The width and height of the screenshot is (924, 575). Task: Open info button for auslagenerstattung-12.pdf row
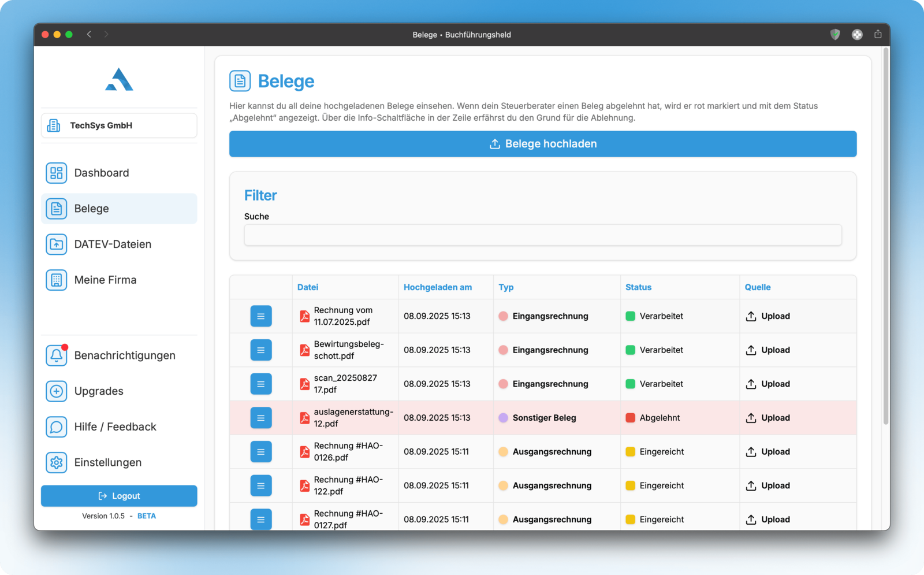[261, 418]
